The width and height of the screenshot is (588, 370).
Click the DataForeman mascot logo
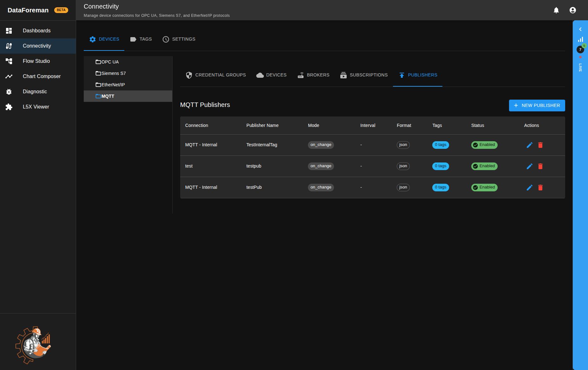coord(33,345)
